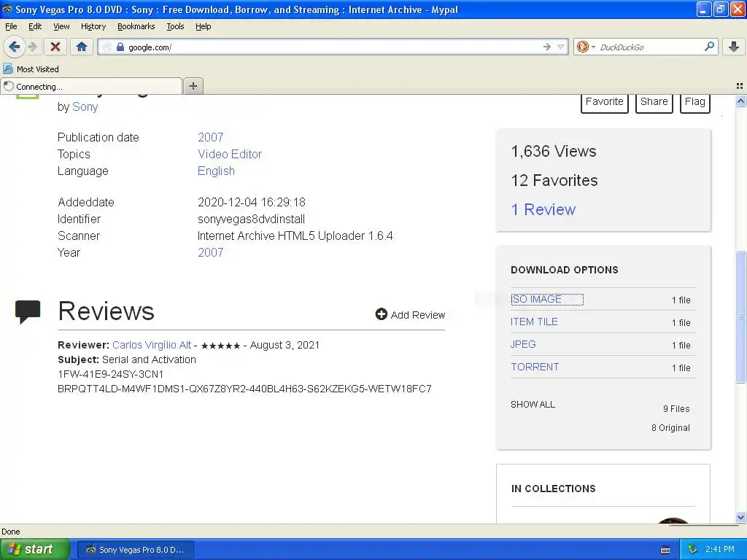
Task: Open the 2007 Publication date link
Action: coord(211,137)
